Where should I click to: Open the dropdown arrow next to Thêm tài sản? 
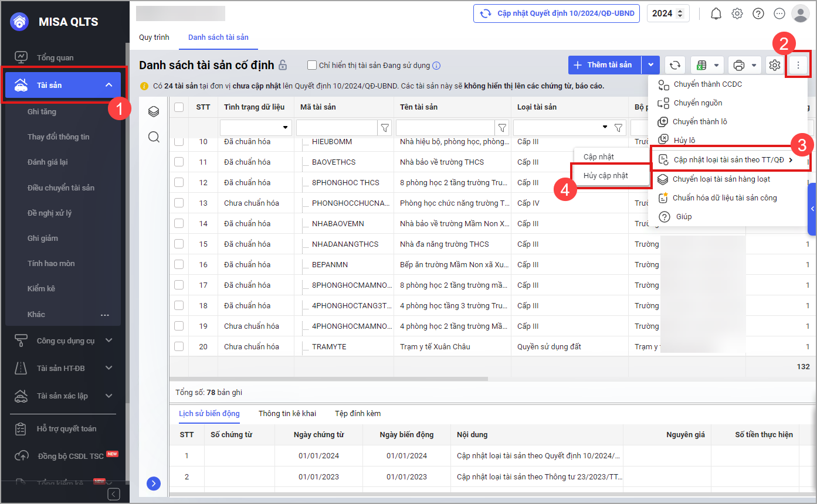pos(651,65)
